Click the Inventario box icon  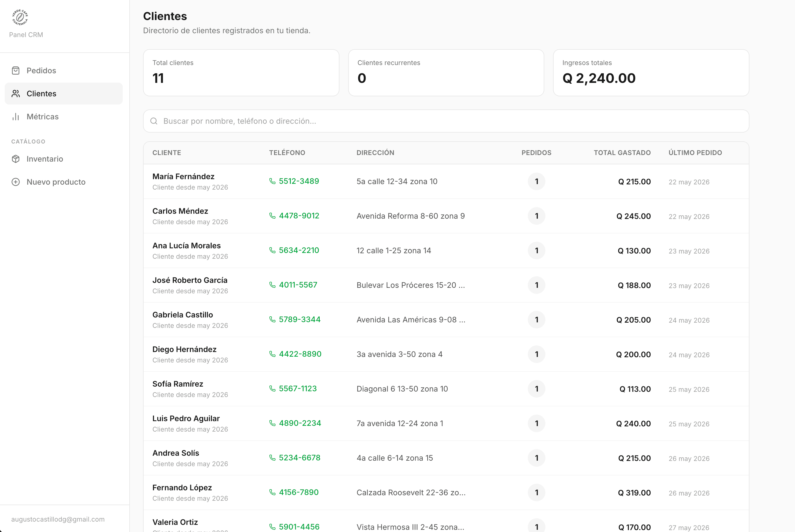tap(16, 159)
